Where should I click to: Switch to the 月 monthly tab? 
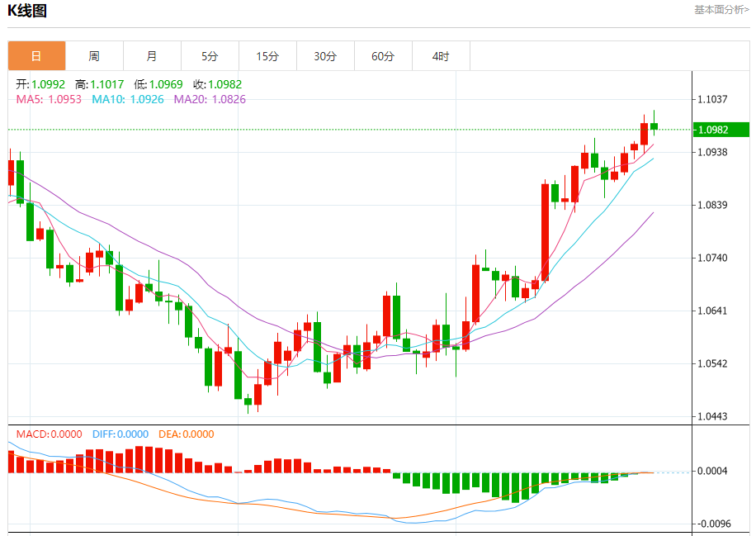click(153, 56)
